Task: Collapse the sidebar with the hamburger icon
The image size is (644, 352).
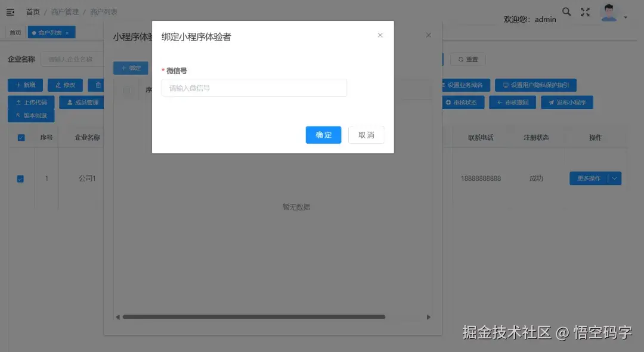Action: coord(10,11)
